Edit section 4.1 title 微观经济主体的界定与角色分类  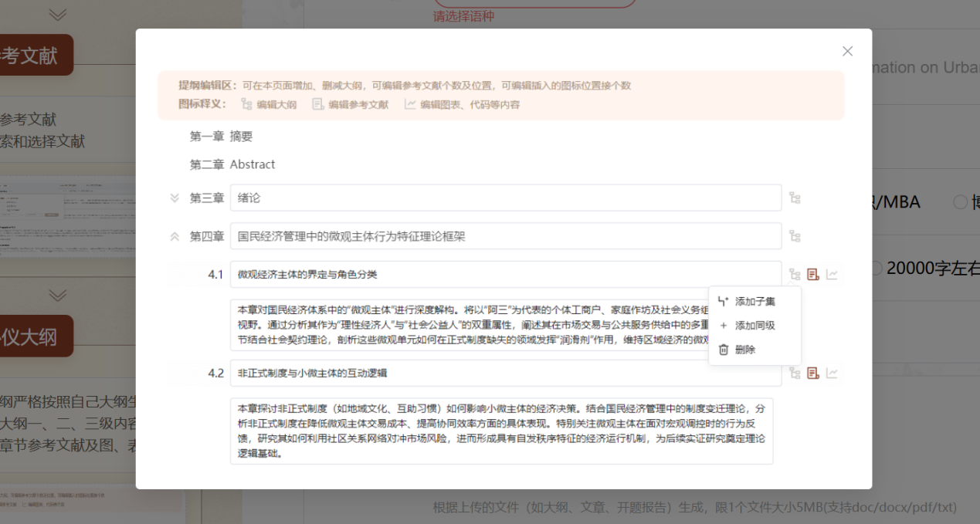506,274
